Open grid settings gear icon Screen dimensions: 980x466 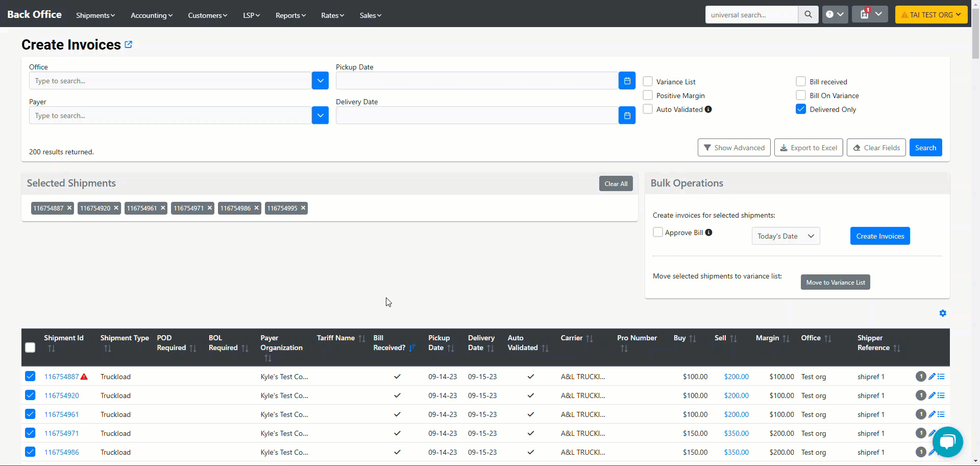[x=943, y=313]
